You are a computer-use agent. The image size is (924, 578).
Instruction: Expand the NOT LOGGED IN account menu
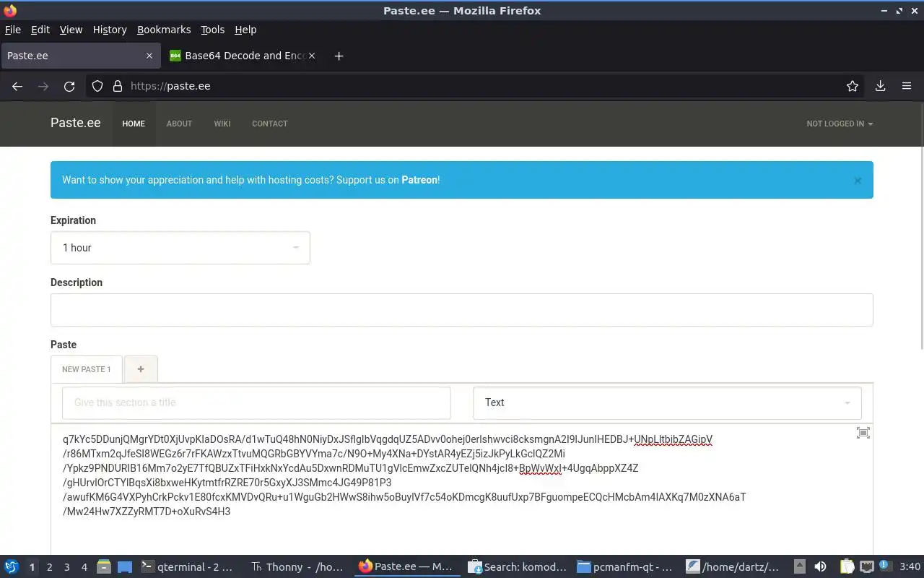pyautogui.click(x=840, y=124)
